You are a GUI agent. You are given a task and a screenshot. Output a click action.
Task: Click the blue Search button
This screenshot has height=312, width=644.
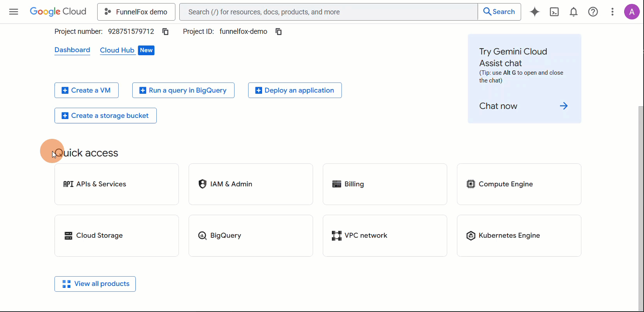499,12
